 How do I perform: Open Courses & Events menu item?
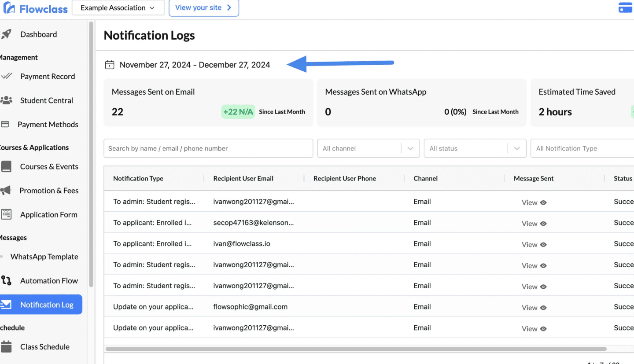pyautogui.click(x=49, y=166)
